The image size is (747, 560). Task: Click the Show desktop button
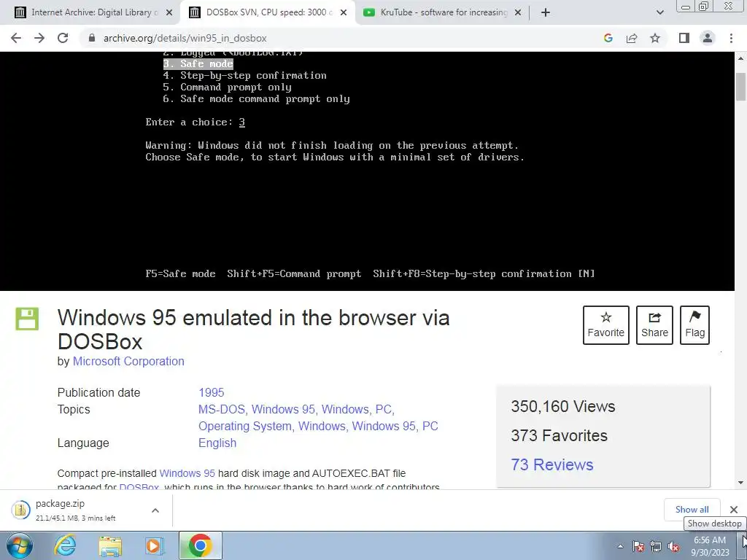click(743, 545)
